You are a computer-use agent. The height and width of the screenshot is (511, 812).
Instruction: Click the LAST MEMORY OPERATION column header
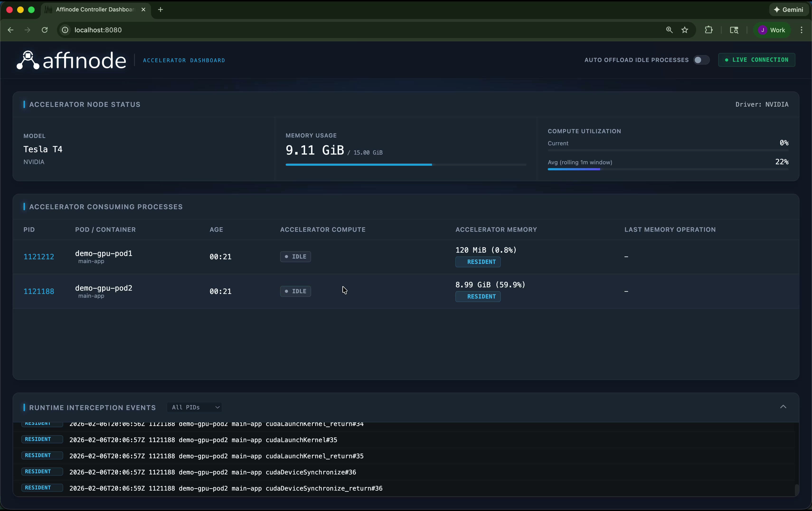(x=670, y=230)
